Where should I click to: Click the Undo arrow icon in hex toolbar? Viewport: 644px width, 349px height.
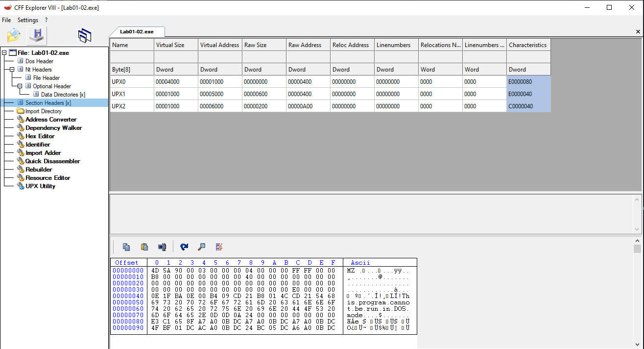tap(184, 247)
